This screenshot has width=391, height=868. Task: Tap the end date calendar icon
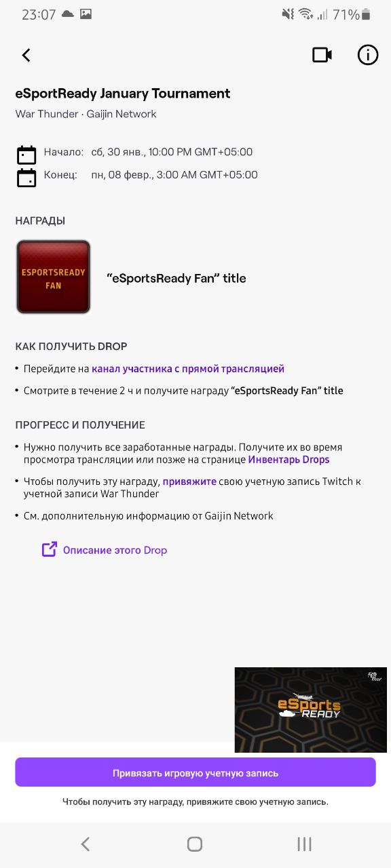26,178
